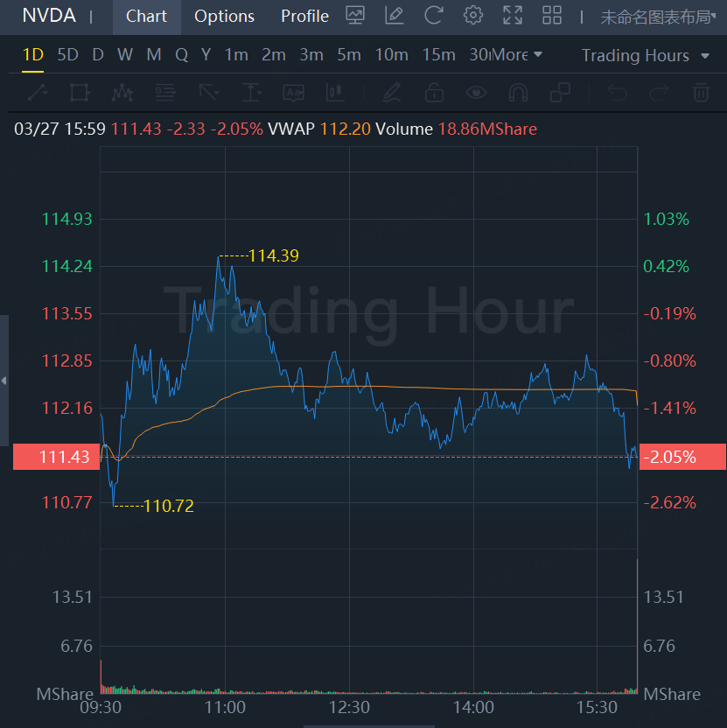Select the price range measure tool

point(252,93)
